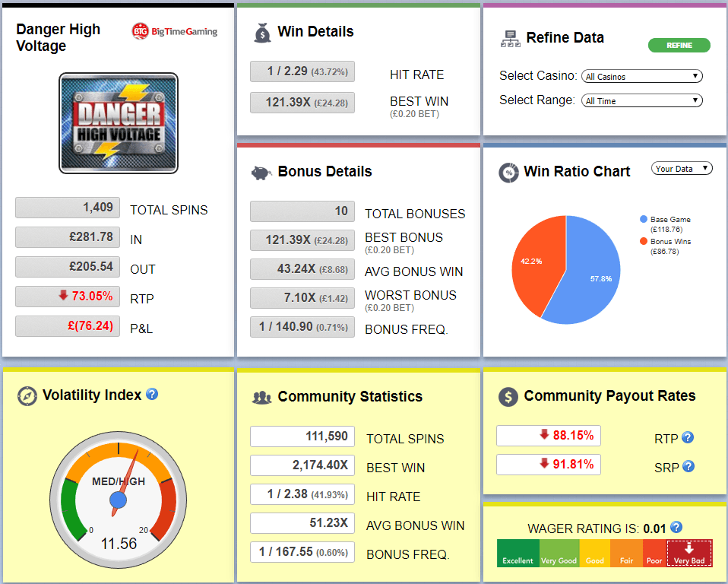This screenshot has height=584, width=728.
Task: Click the 1 / 2.29 hit rate value
Action: pos(302,71)
